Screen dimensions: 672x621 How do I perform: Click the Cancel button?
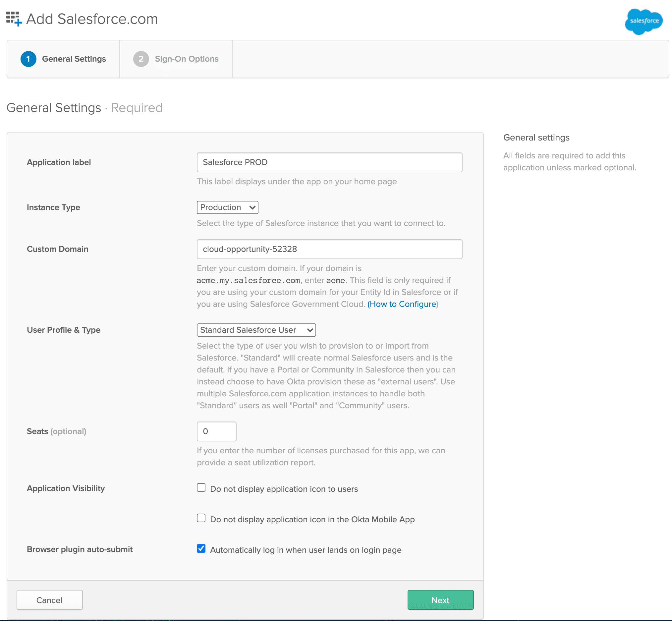pos(50,600)
